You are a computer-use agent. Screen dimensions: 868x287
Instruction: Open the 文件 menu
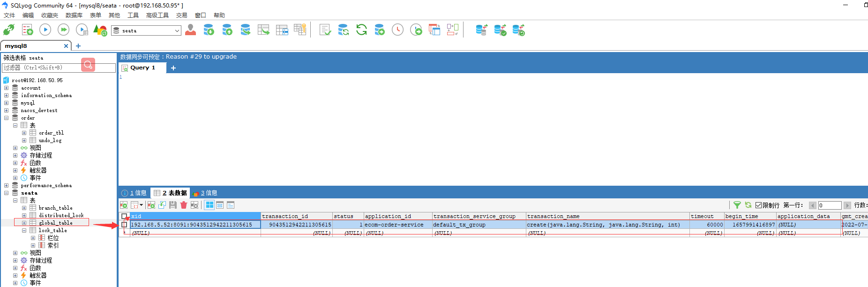point(9,15)
